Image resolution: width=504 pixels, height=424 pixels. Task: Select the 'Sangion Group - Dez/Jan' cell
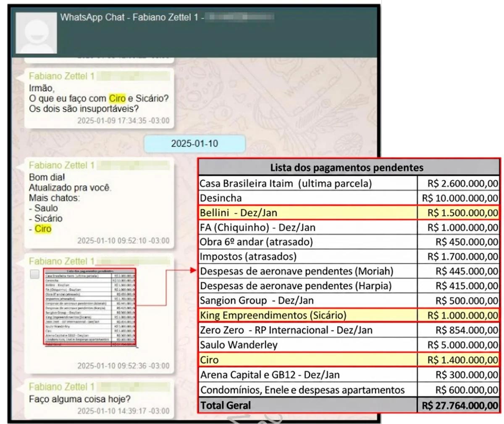coord(308,300)
